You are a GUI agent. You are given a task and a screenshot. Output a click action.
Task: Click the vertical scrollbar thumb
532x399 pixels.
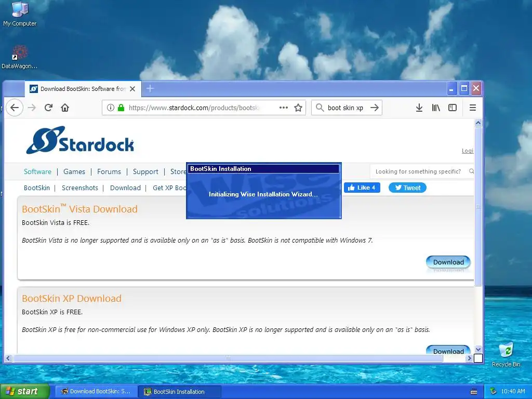(478, 207)
